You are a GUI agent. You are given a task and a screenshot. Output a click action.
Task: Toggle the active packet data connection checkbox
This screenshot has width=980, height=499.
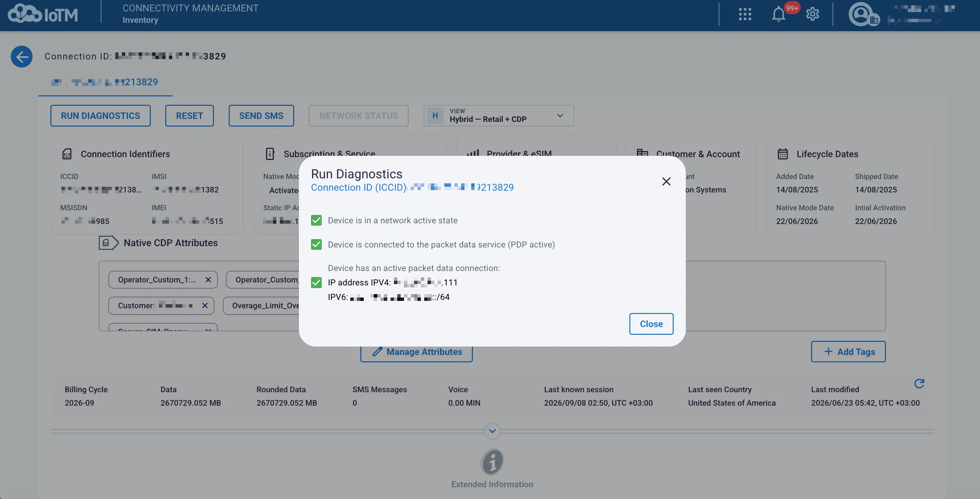316,283
